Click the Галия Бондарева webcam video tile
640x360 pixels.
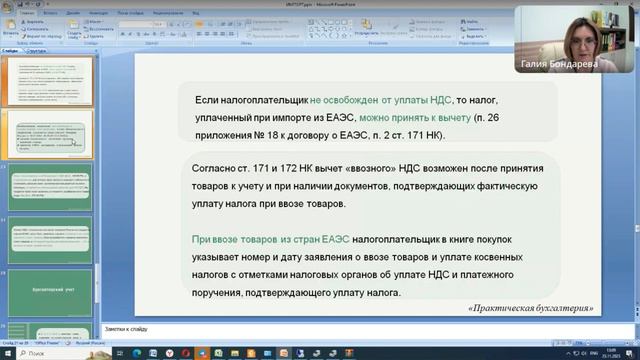[574, 39]
